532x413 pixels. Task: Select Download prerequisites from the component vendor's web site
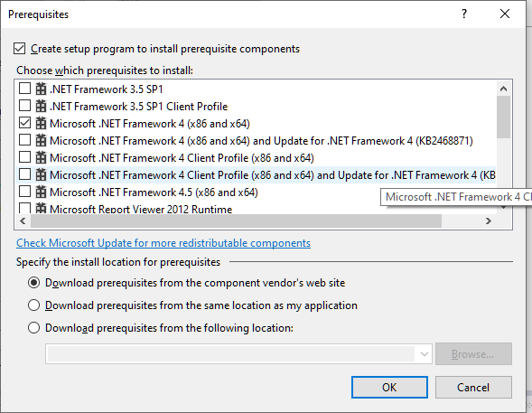click(33, 283)
